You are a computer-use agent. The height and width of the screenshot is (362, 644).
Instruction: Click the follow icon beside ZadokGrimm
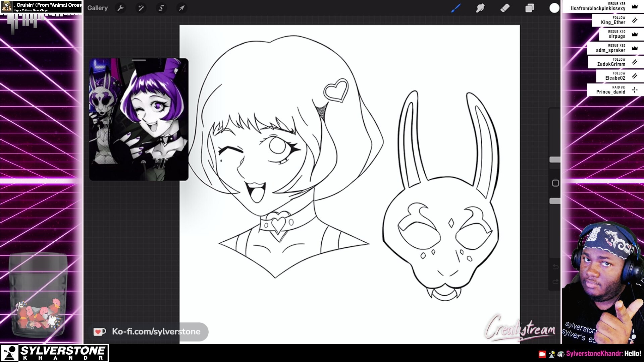pyautogui.click(x=635, y=62)
